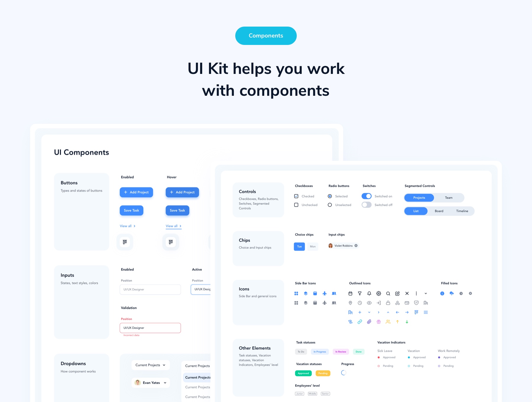Viewport: 532px width, 402px height.
Task: Click the In Progress task status chip
Action: tap(320, 352)
